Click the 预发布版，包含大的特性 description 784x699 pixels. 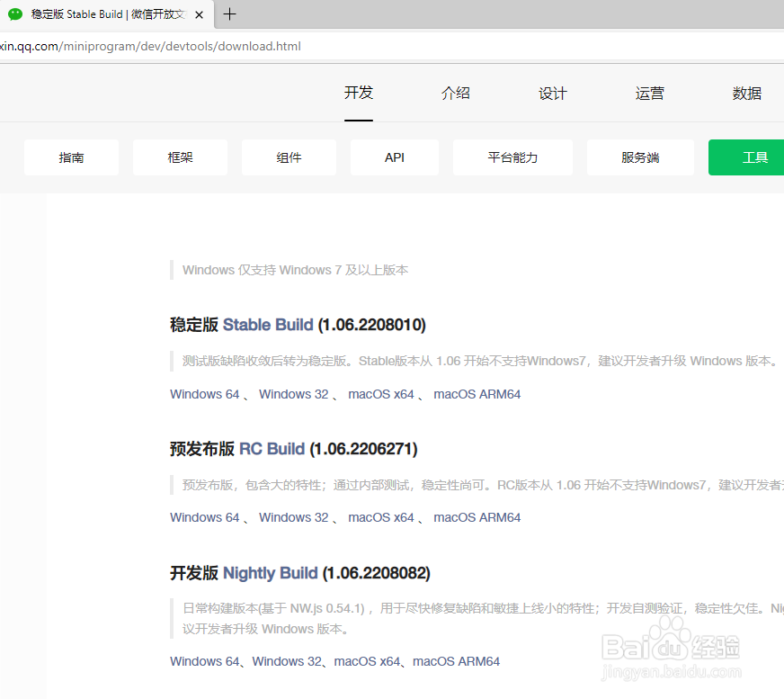483,486
